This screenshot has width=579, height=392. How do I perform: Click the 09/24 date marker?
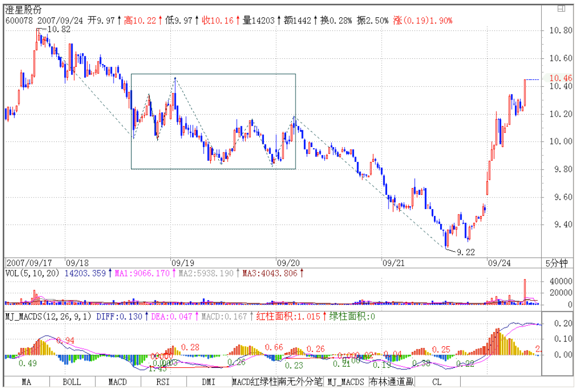[499, 263]
